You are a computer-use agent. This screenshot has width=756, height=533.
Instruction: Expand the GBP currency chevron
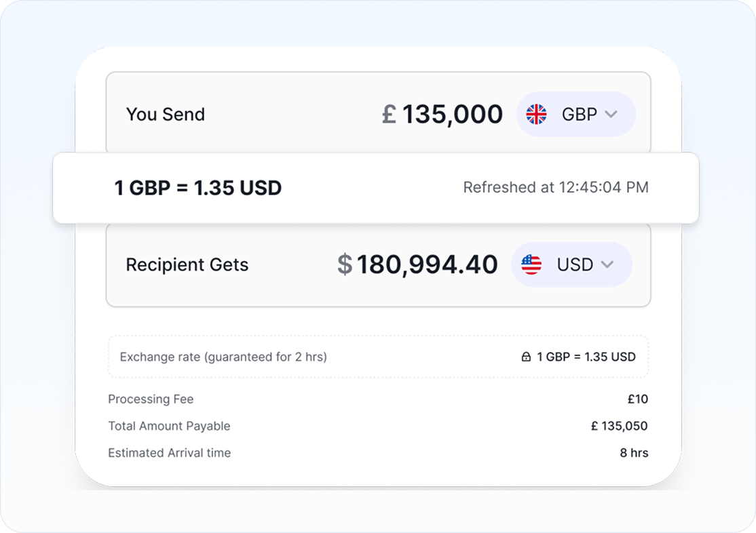point(611,115)
